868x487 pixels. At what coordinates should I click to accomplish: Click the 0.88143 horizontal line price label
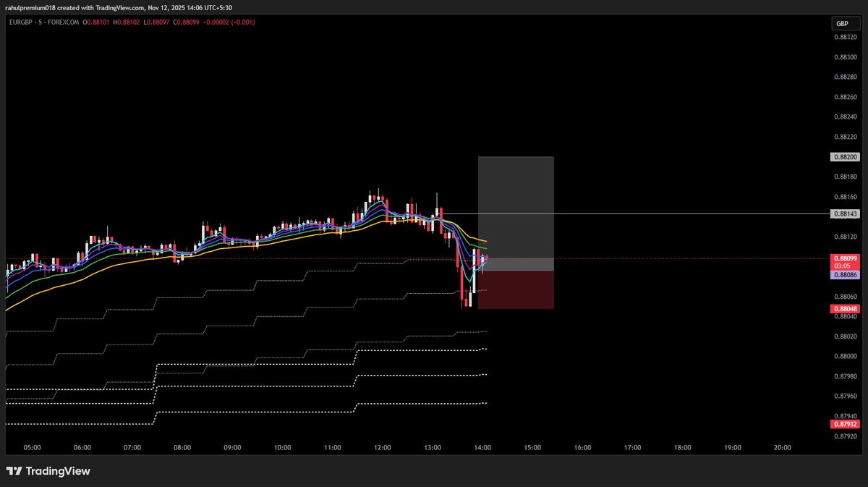845,213
